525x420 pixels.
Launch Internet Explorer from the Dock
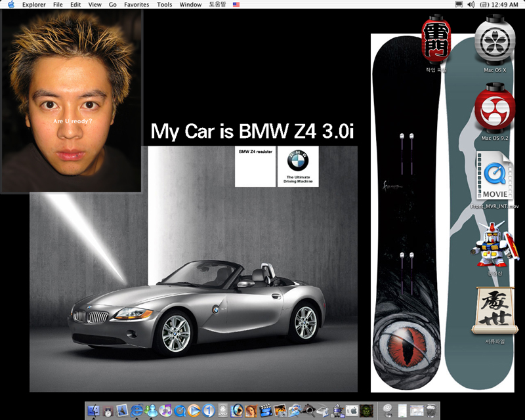(137, 411)
